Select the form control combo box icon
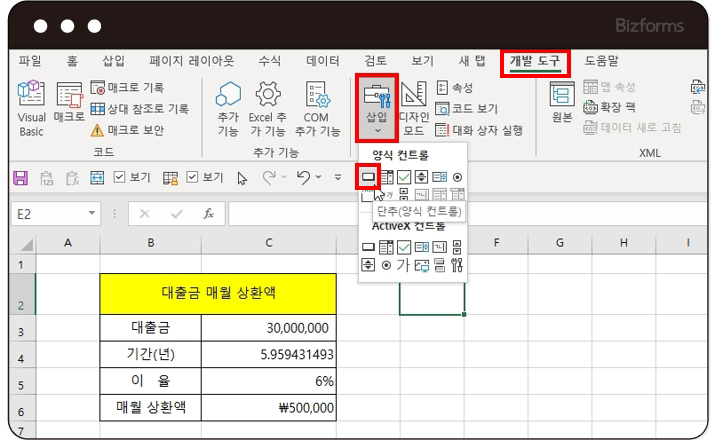The height and width of the screenshot is (440, 715). [x=387, y=177]
